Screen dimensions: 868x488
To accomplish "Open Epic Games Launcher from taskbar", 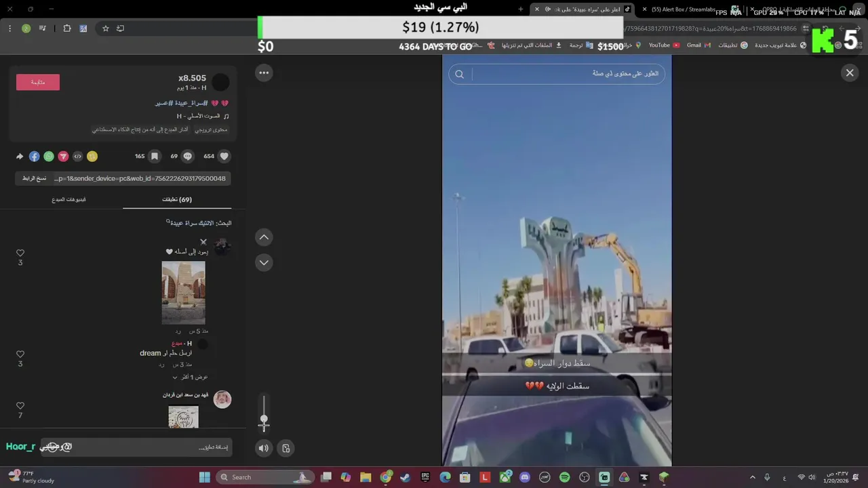I will [425, 477].
